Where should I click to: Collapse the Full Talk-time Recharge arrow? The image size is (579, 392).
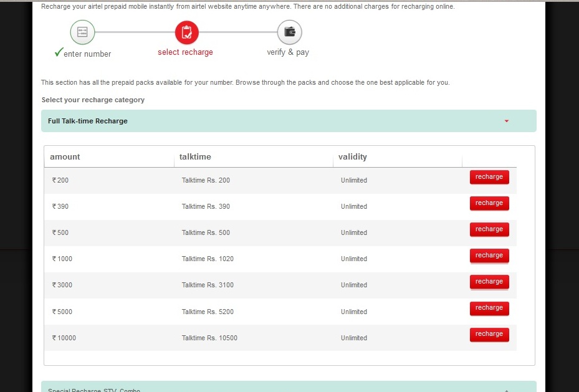pyautogui.click(x=507, y=121)
